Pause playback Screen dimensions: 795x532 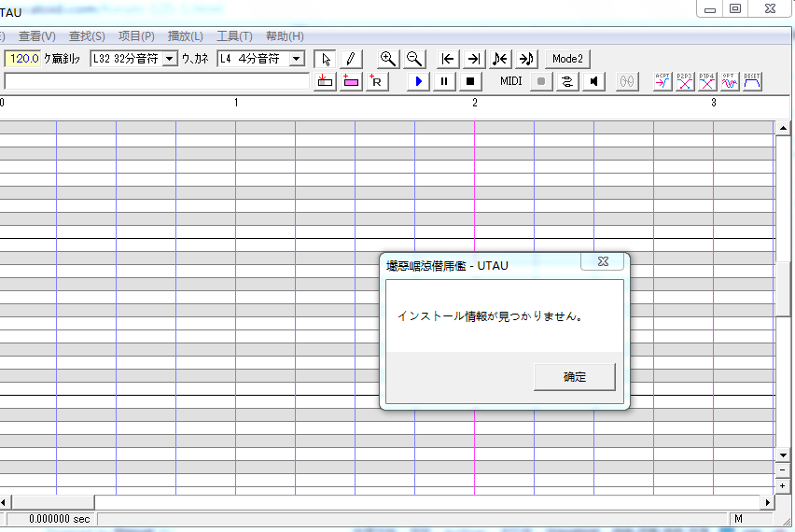(444, 81)
